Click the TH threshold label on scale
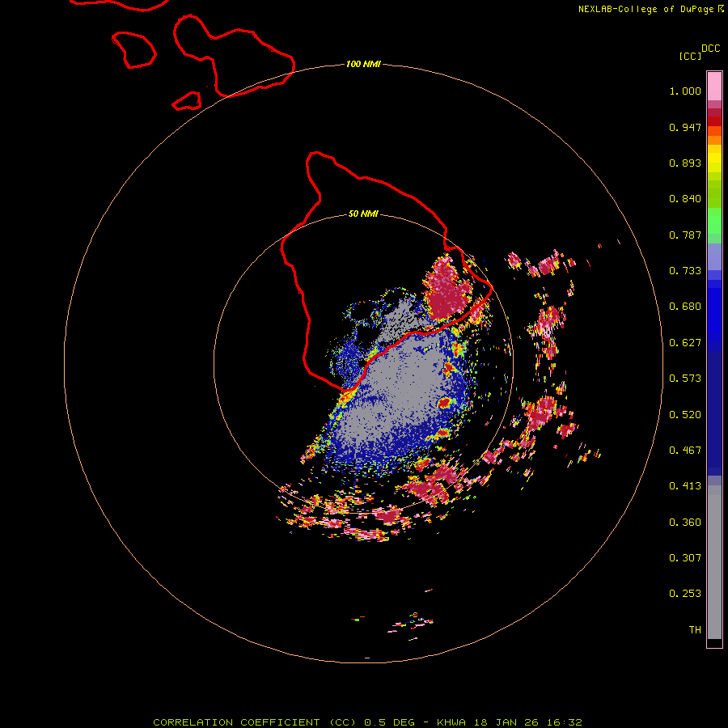 point(695,630)
